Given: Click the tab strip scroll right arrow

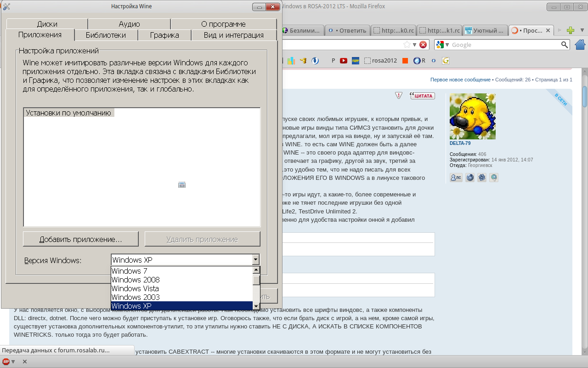Looking at the screenshot, I should coord(560,31).
